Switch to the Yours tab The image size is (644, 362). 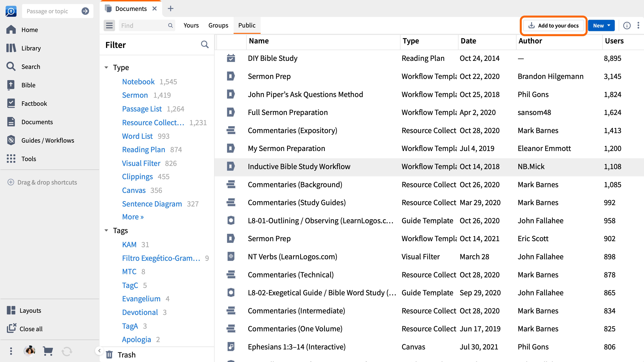(191, 25)
